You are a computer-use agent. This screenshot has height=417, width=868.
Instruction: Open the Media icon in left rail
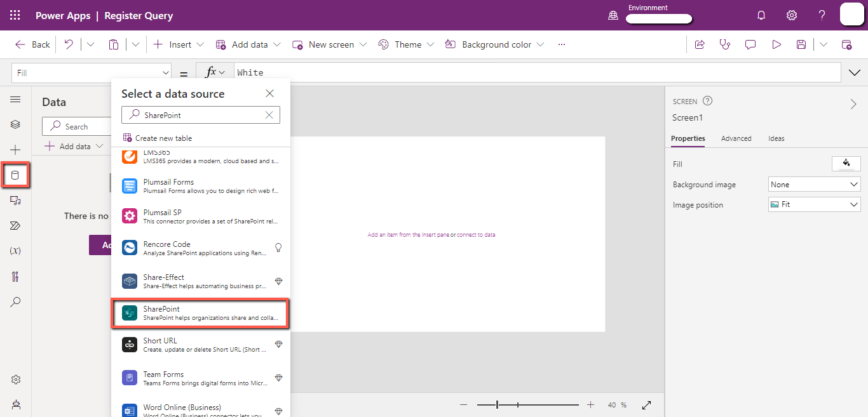click(15, 201)
